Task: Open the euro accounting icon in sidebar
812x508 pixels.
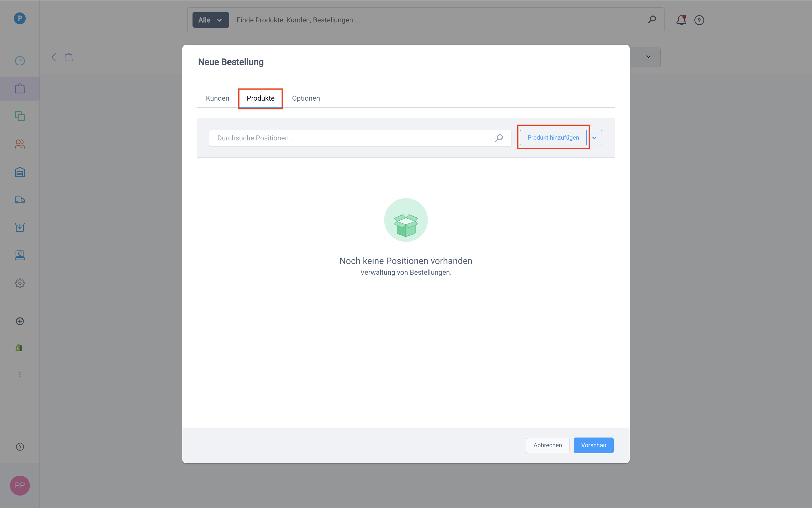Action: coord(20,255)
